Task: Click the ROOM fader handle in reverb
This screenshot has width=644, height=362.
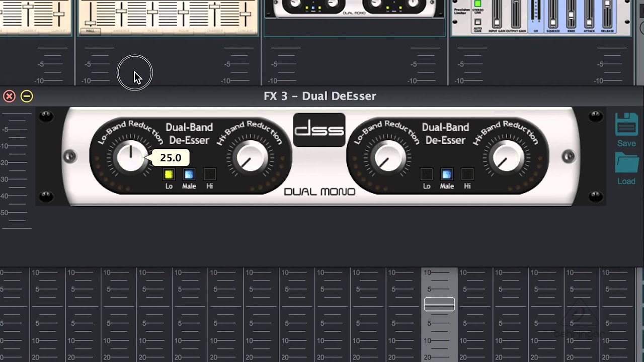Action: 184,12
